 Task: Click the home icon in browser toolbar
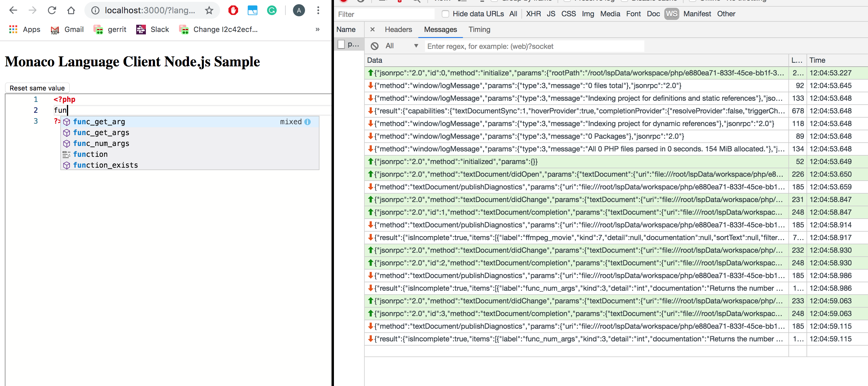71,10
